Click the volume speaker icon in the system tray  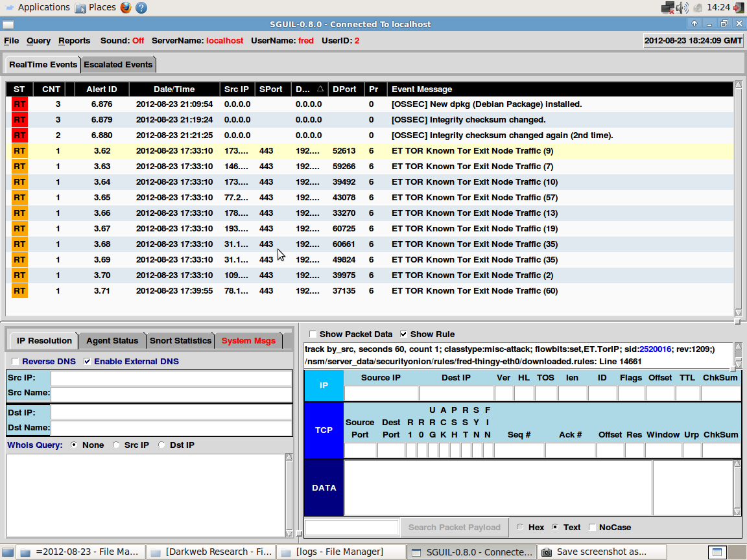[x=682, y=7]
